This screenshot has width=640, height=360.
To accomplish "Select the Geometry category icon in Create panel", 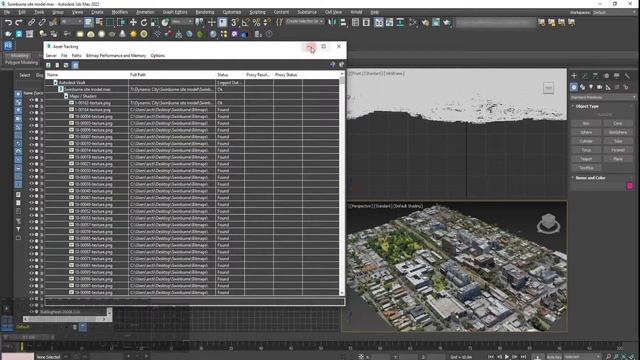I will click(574, 87).
